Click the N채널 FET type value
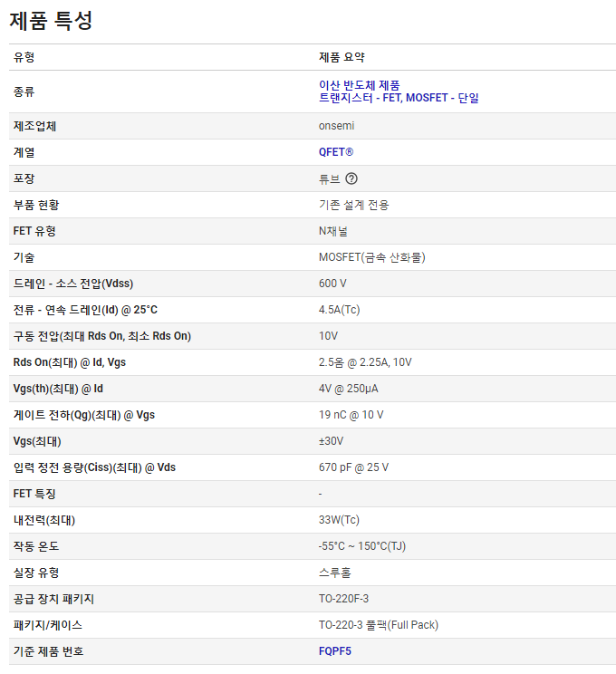The width and height of the screenshot is (616, 674). coord(332,231)
